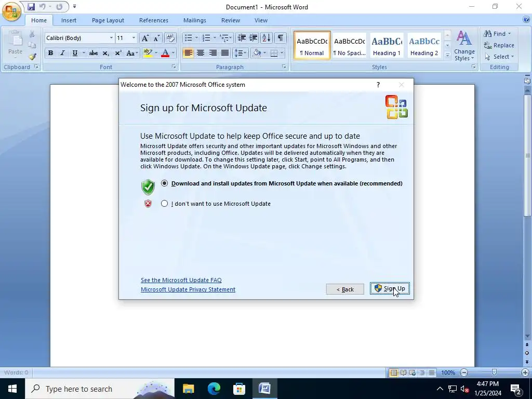
Task: Open the Customize Quick Access Toolbar dropdown
Action: (74, 6)
